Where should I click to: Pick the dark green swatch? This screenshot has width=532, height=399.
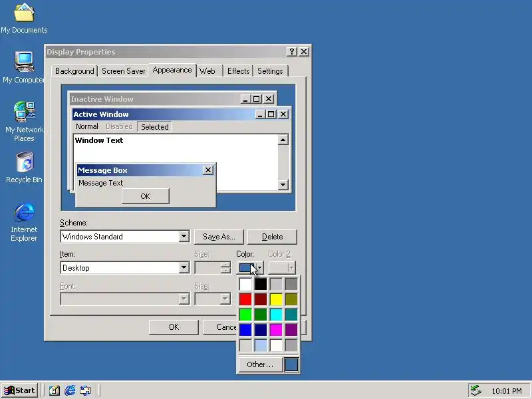click(261, 315)
